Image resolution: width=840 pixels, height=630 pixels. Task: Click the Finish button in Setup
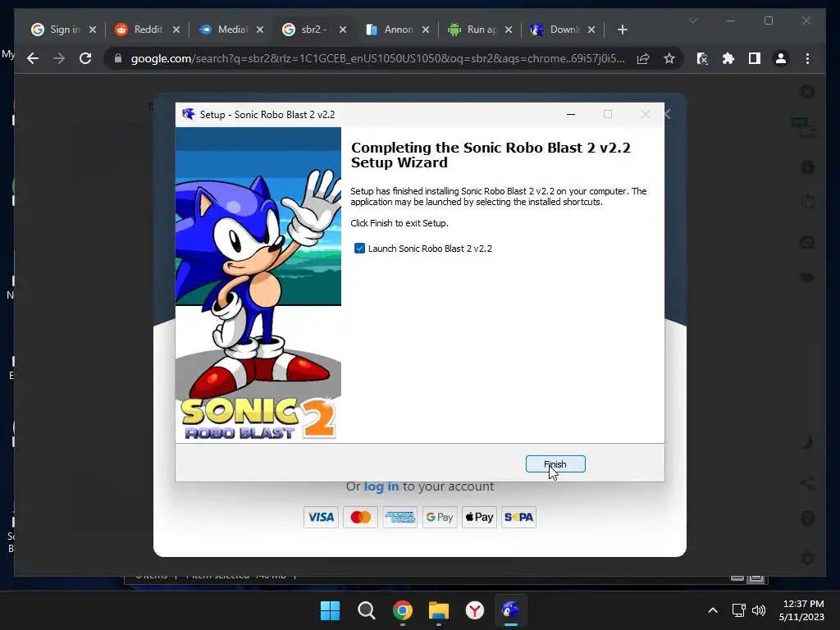pos(555,464)
